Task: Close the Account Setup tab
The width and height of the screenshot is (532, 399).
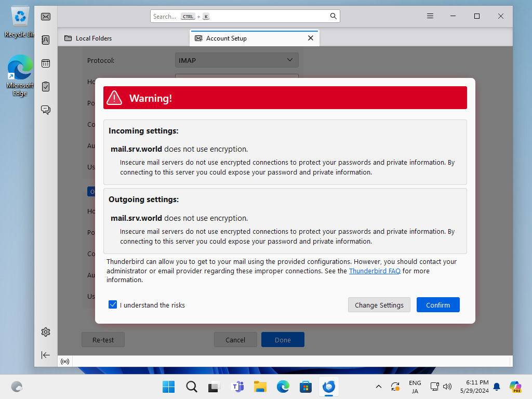Action: [x=311, y=38]
